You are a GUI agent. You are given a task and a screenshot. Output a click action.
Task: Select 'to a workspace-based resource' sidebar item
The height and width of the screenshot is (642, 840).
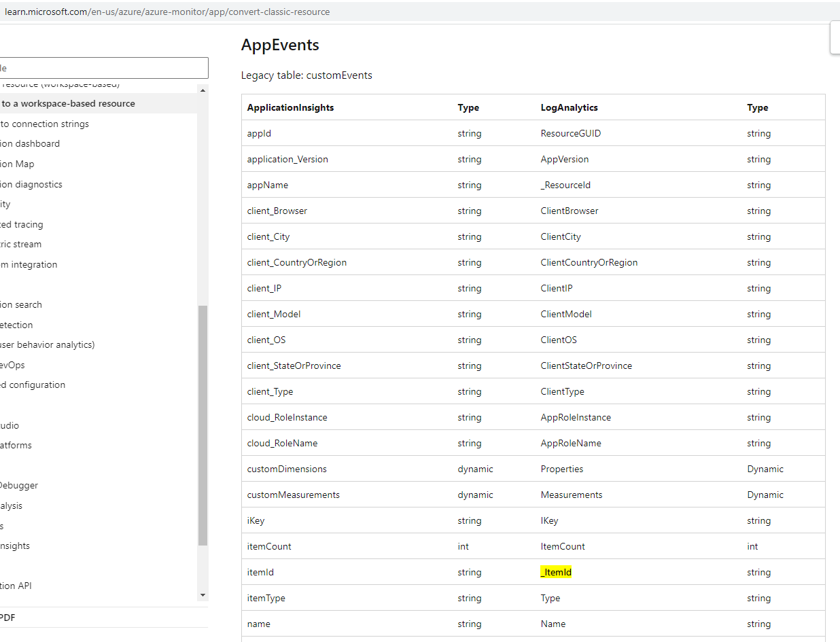[x=68, y=104]
